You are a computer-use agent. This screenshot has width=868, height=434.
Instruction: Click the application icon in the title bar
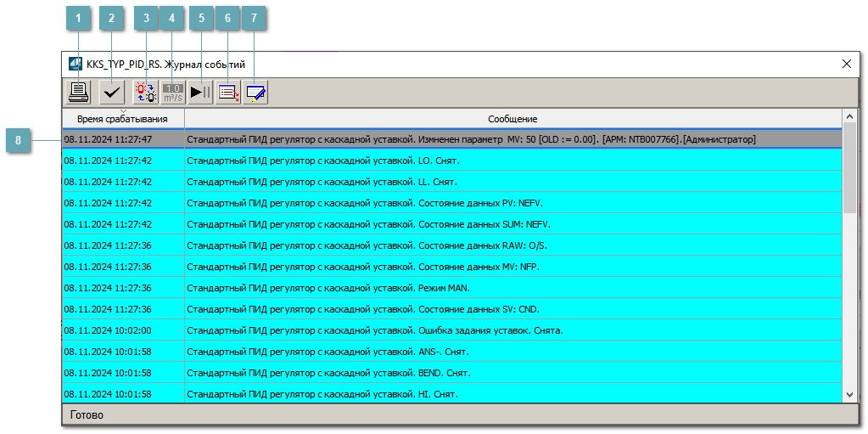(x=76, y=64)
